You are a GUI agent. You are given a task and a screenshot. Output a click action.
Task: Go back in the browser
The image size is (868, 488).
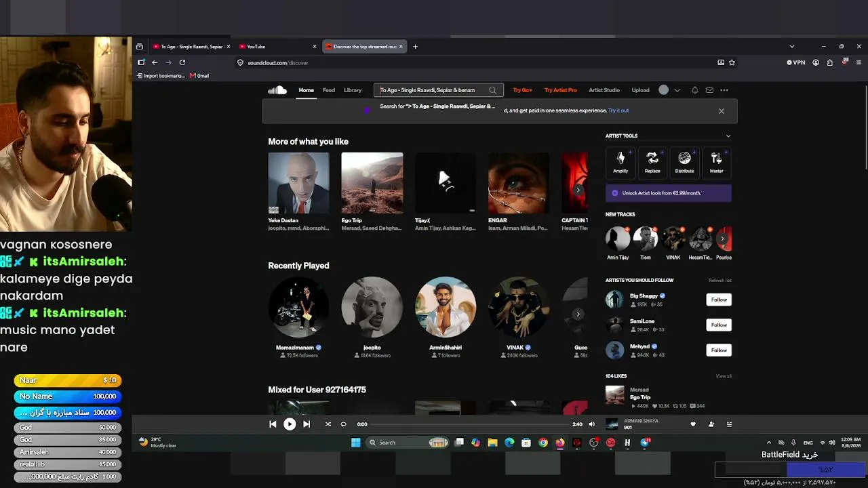[155, 62]
